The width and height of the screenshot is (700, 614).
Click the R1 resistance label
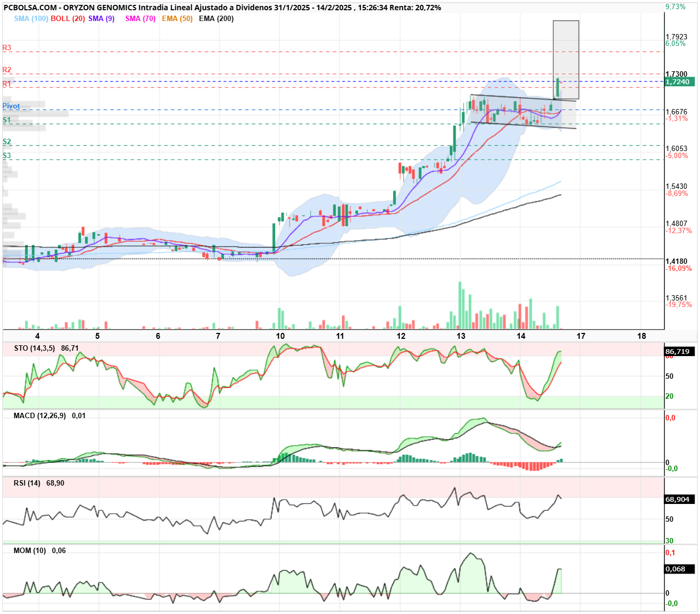coord(6,84)
